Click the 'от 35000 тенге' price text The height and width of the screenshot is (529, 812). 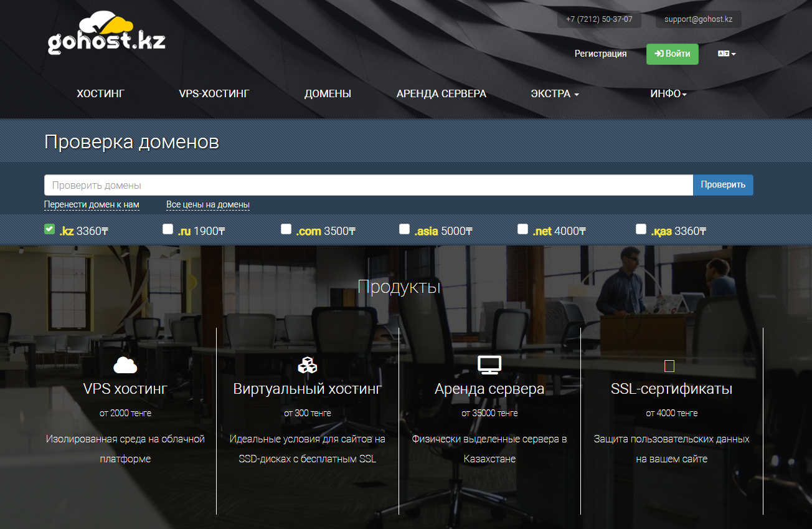489,413
